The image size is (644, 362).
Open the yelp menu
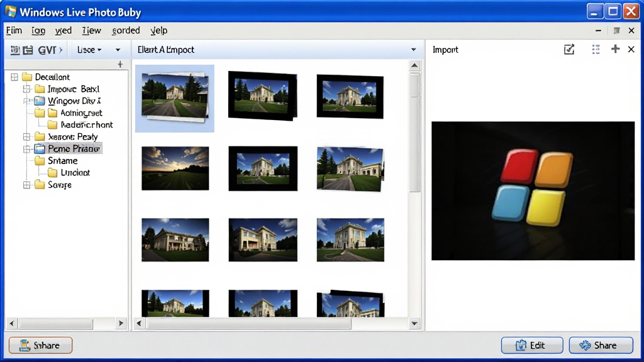(x=158, y=30)
